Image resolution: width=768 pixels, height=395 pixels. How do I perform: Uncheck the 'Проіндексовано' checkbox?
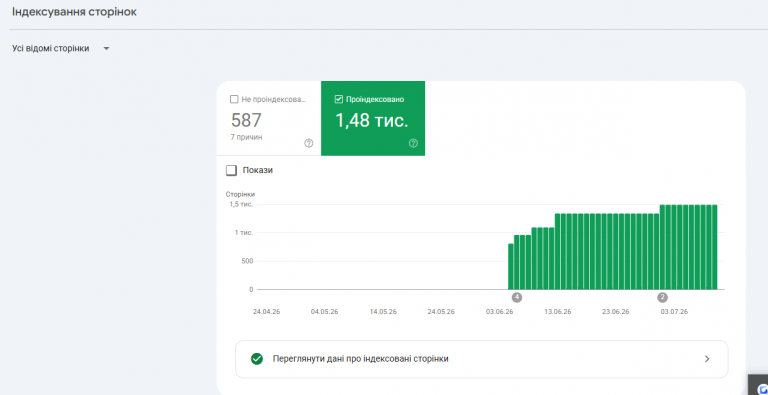click(338, 99)
